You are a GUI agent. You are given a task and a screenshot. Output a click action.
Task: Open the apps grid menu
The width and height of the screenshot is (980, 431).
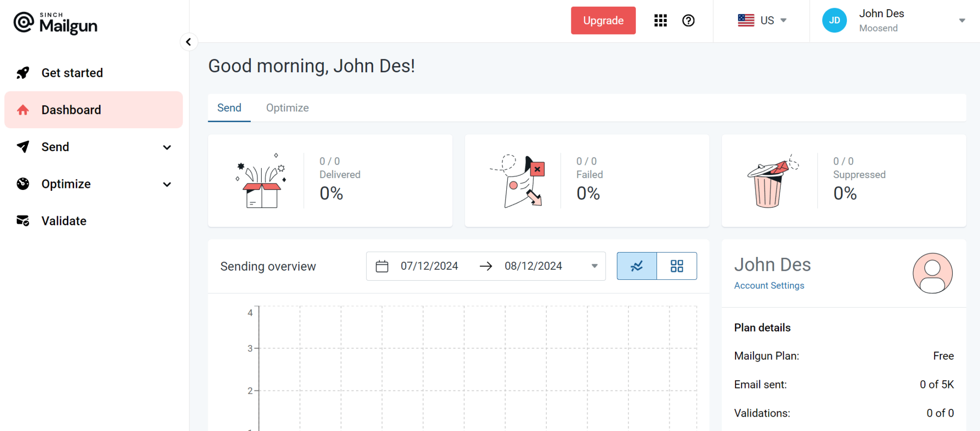tap(660, 21)
